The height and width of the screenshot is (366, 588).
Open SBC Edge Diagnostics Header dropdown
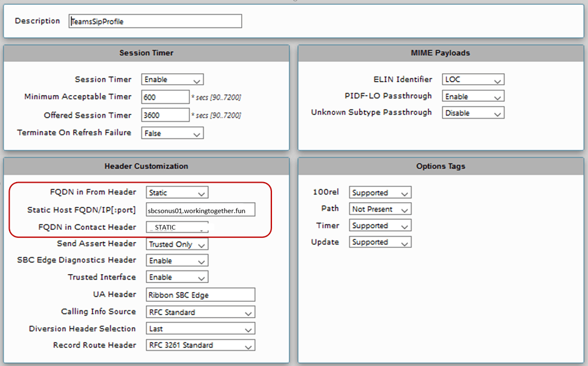177,261
